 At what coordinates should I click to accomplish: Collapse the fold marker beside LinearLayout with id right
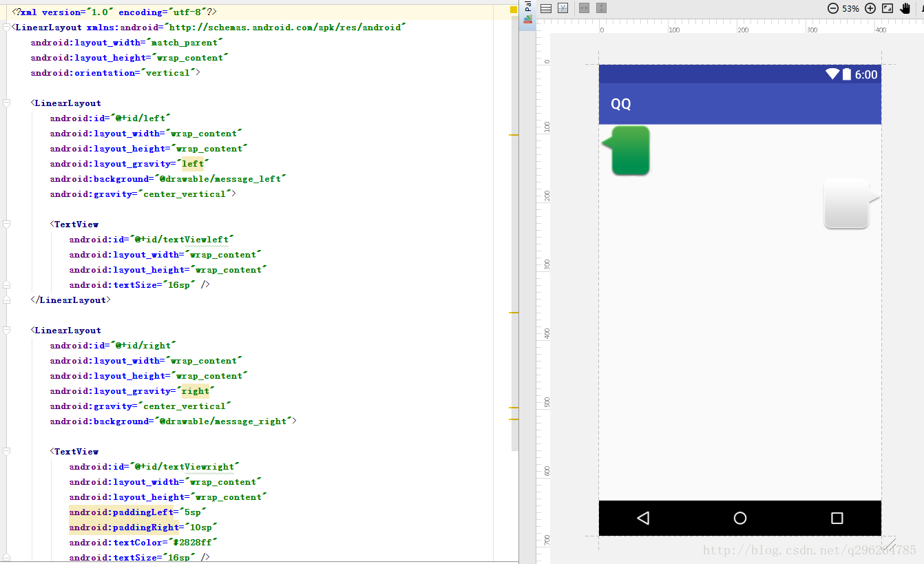(6, 331)
